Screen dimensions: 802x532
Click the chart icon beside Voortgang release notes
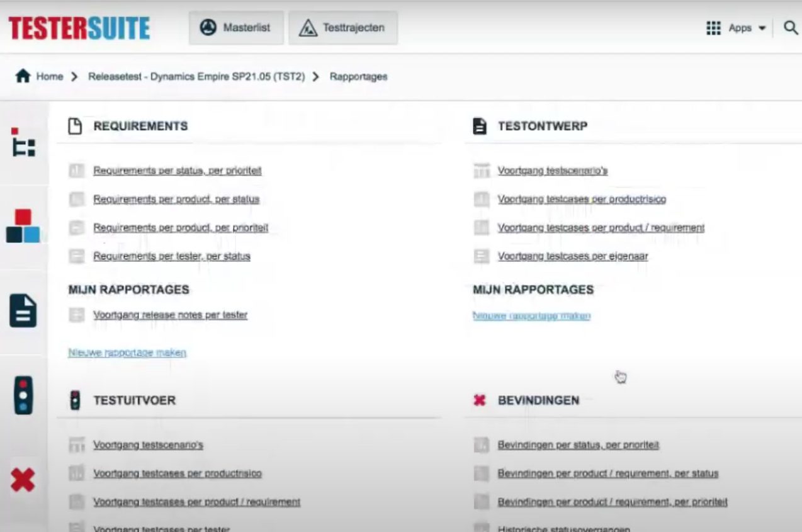(x=76, y=315)
